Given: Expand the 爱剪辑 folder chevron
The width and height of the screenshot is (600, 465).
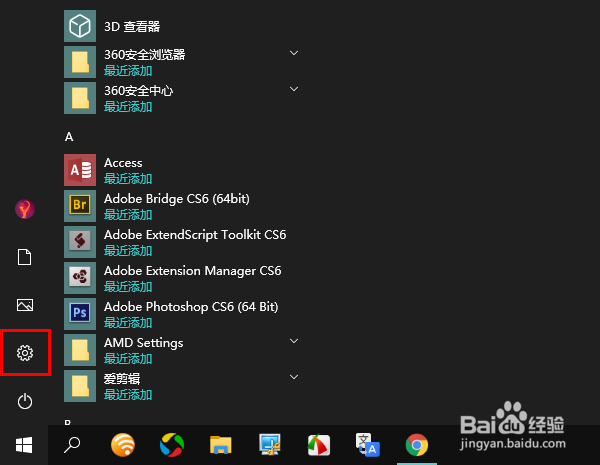Looking at the screenshot, I should (294, 377).
